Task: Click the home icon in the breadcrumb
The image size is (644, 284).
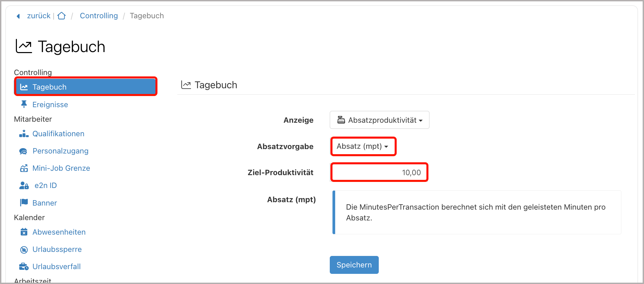Action: (61, 16)
